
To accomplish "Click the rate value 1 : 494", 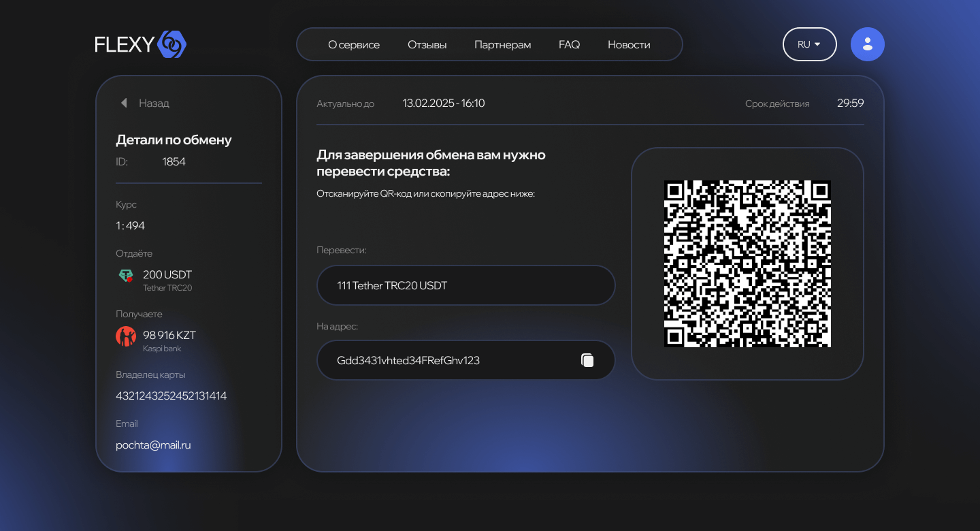I will tap(131, 225).
